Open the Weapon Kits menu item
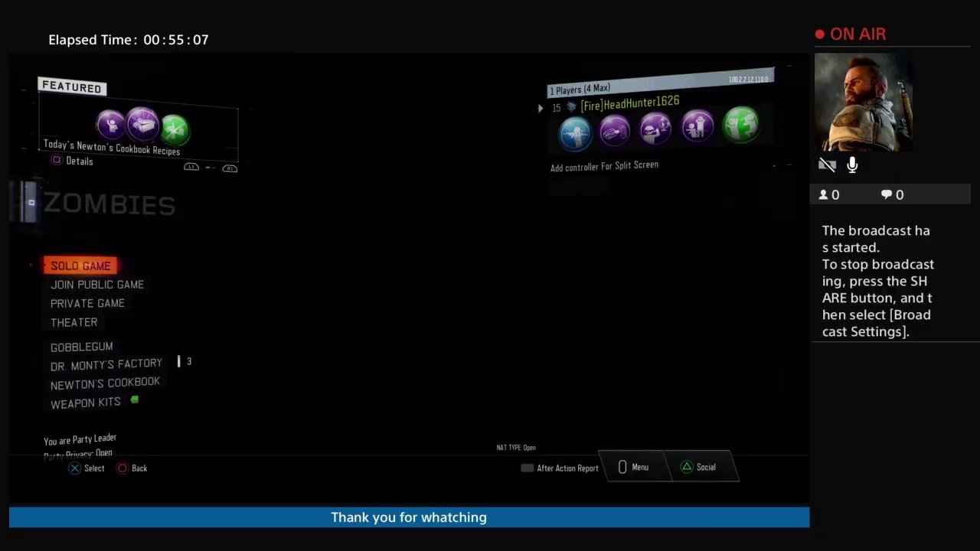This screenshot has height=551, width=980. [85, 403]
